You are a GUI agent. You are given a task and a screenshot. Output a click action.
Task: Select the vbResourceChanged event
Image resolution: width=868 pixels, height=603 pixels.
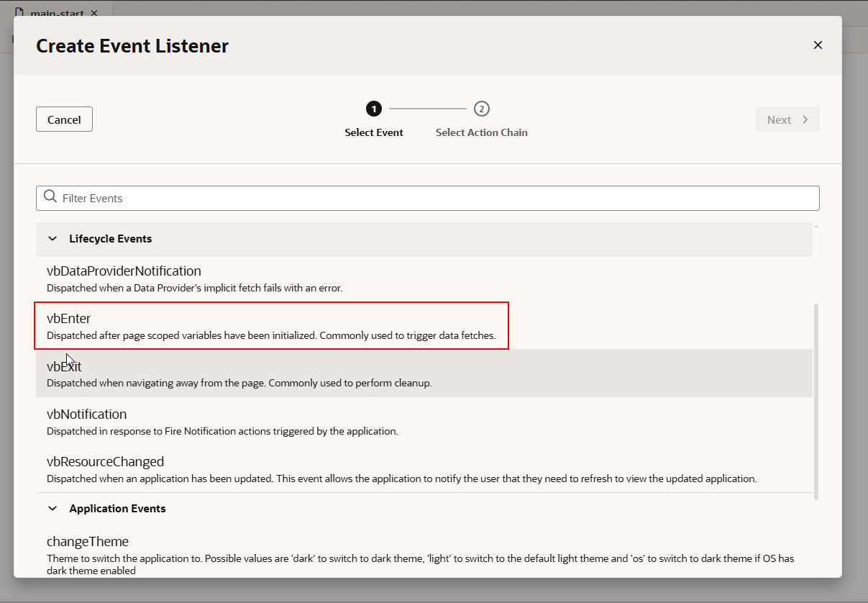click(424, 468)
